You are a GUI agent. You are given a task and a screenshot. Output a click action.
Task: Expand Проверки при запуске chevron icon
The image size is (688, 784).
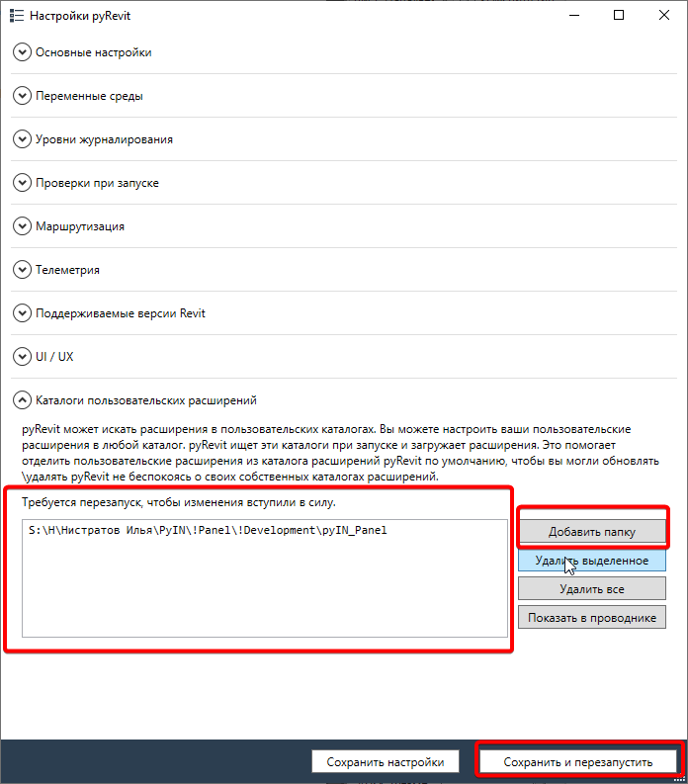click(x=22, y=183)
